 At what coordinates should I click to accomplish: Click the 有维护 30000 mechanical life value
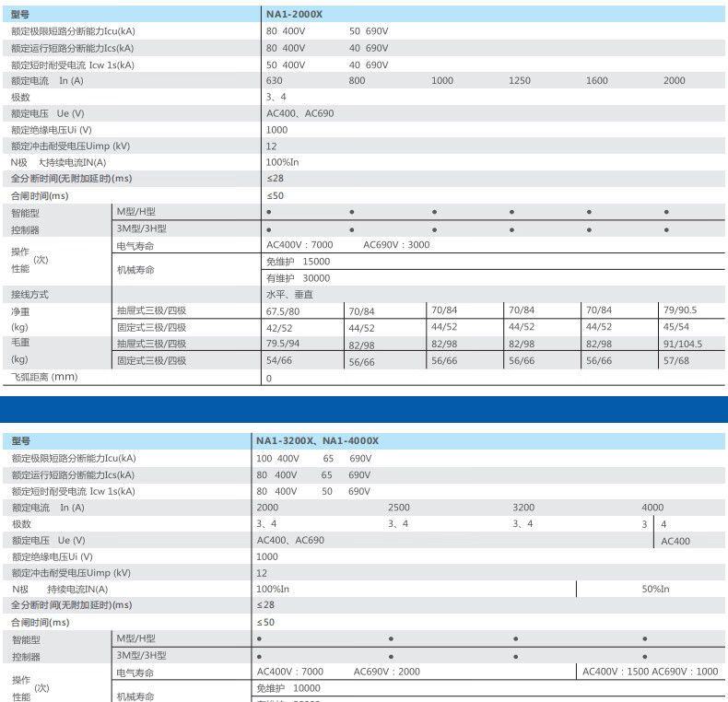[298, 278]
